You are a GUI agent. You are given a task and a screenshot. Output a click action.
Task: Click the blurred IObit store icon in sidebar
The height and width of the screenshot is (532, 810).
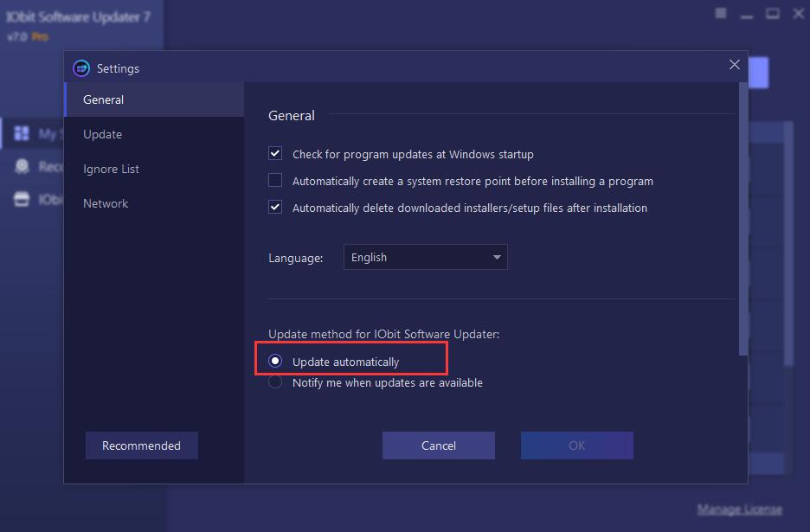tap(22, 199)
